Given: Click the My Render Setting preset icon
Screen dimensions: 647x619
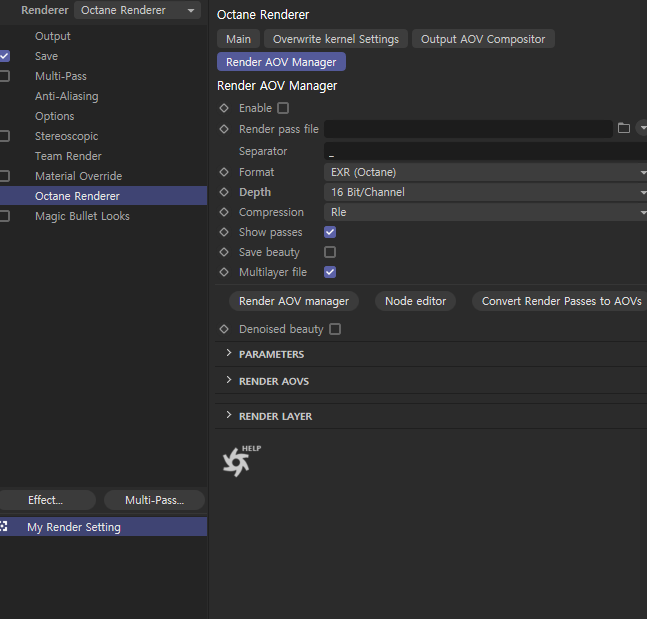Looking at the screenshot, I should click(x=4, y=527).
